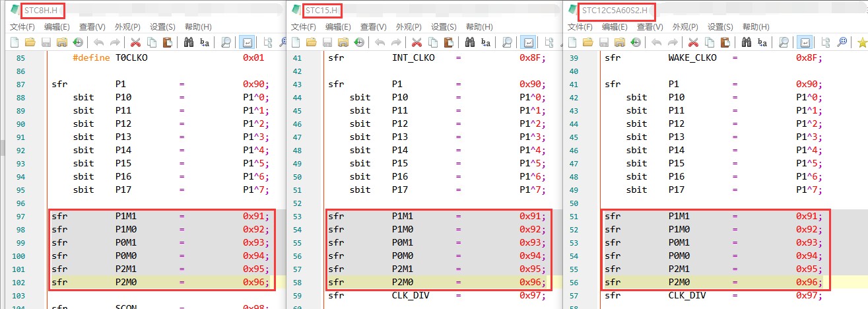Click Cut scissors icon in STC15.H window
The image size is (868, 309).
tap(417, 42)
